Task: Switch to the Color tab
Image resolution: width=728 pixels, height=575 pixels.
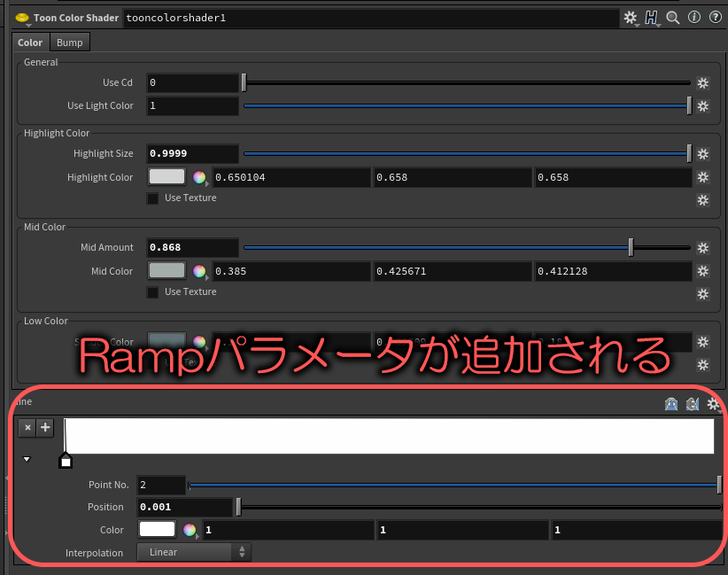Action: pos(30,43)
